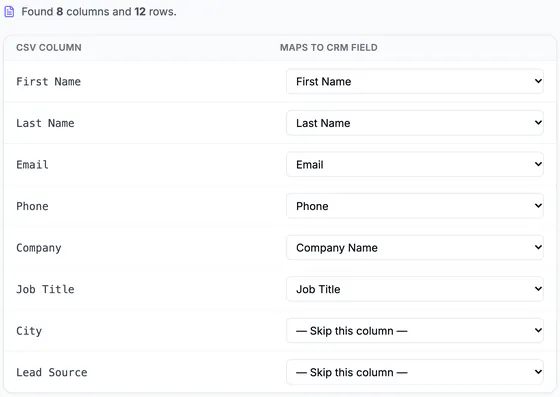Click the file icon beside 'Found 8 columns'
This screenshot has width=560, height=397.
(x=9, y=12)
